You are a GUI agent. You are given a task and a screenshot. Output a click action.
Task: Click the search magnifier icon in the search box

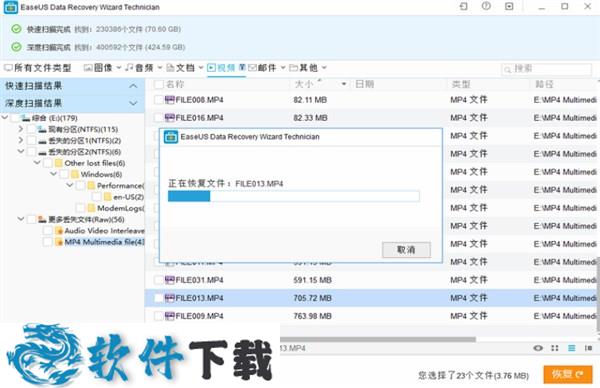tap(508, 69)
